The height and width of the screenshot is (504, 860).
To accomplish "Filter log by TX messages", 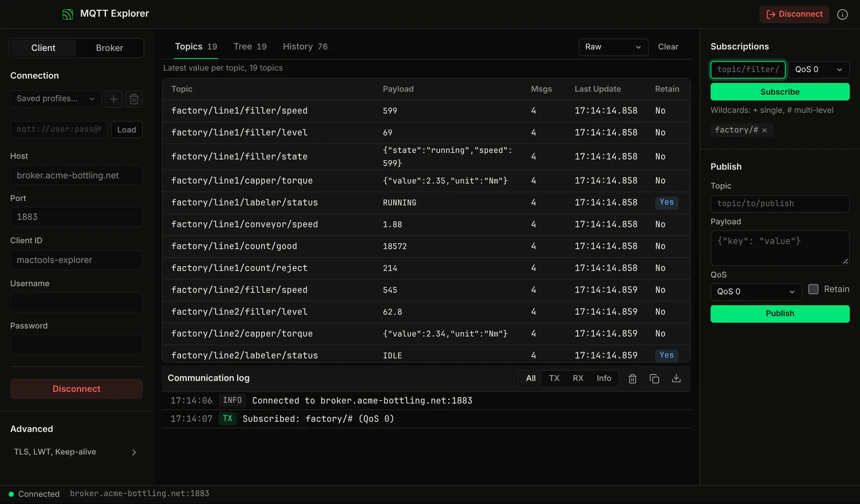I will (x=554, y=378).
